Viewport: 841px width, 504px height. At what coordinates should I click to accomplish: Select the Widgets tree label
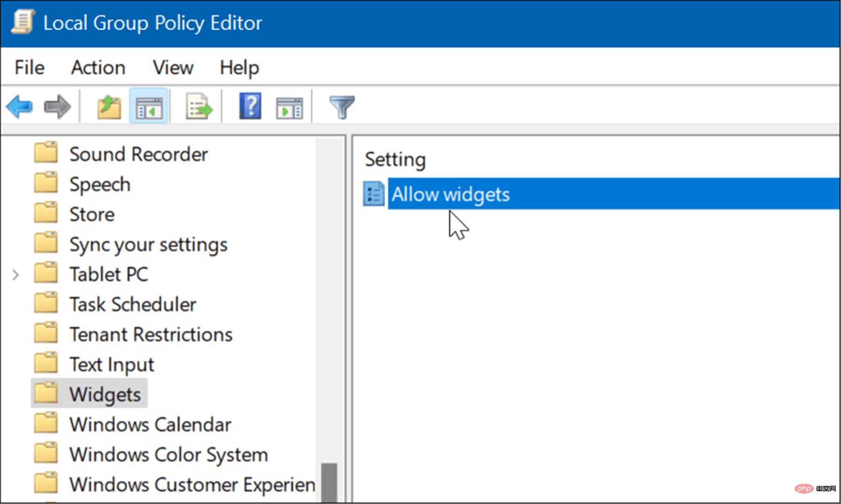tap(105, 395)
